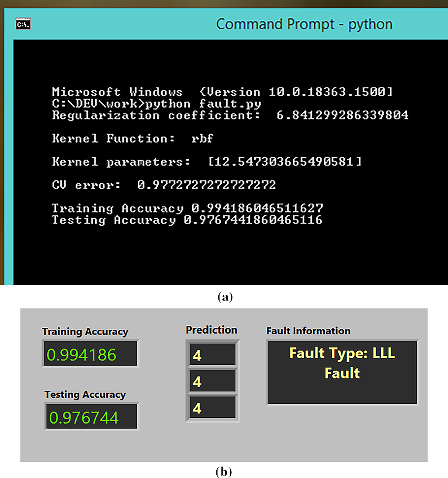Click the CV error value in console
Screen dimensions: 448x478
[x=206, y=185]
